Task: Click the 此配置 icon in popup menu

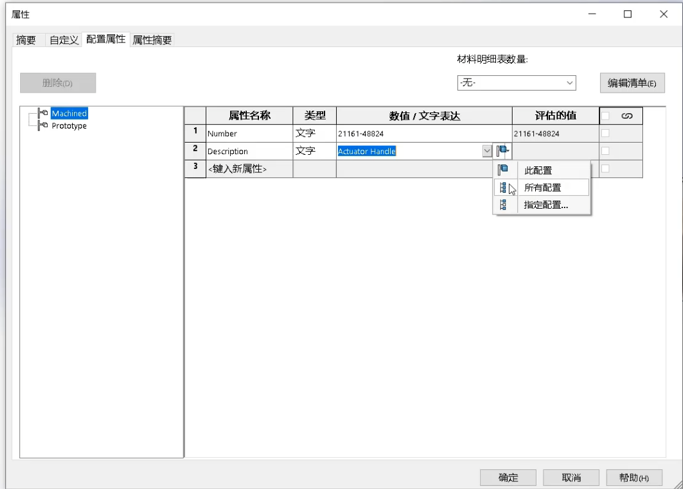Action: click(503, 170)
